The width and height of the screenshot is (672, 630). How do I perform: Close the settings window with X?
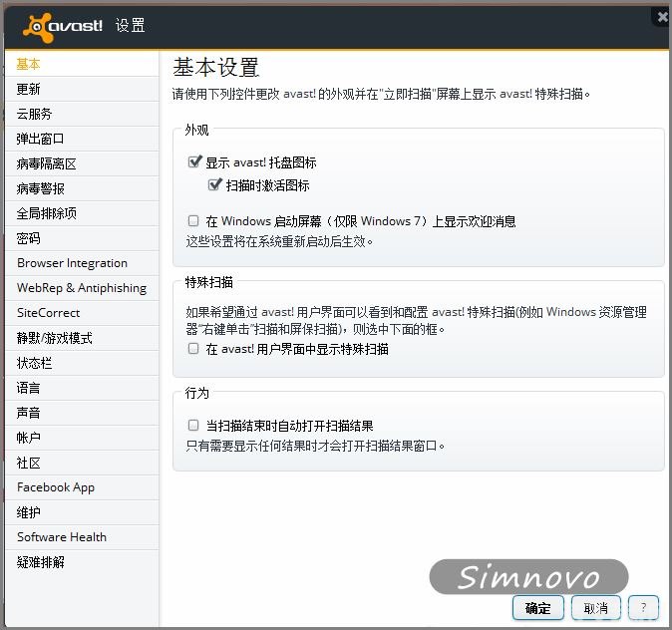click(x=662, y=17)
